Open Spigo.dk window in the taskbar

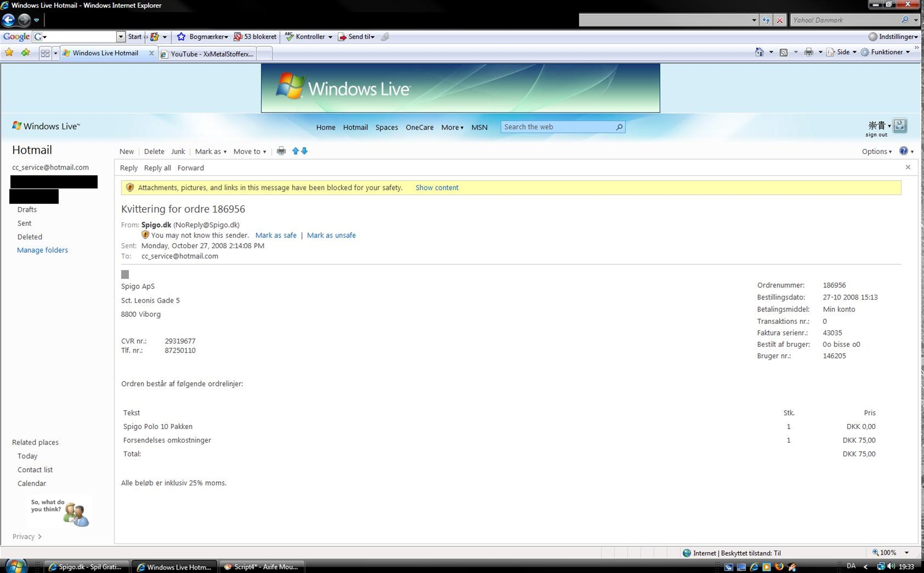point(87,567)
